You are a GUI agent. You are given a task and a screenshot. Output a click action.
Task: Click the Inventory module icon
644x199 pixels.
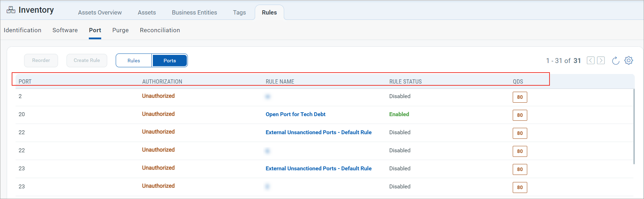pos(11,10)
